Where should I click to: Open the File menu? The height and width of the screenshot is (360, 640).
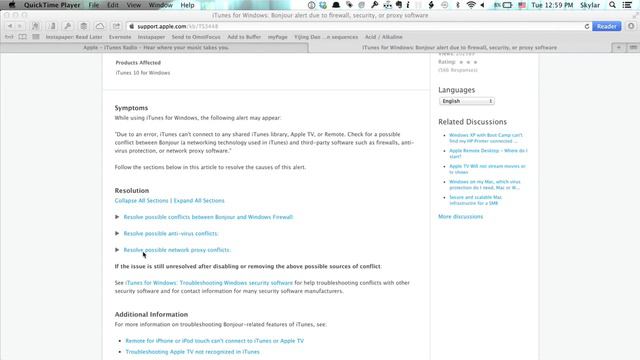coord(94,5)
